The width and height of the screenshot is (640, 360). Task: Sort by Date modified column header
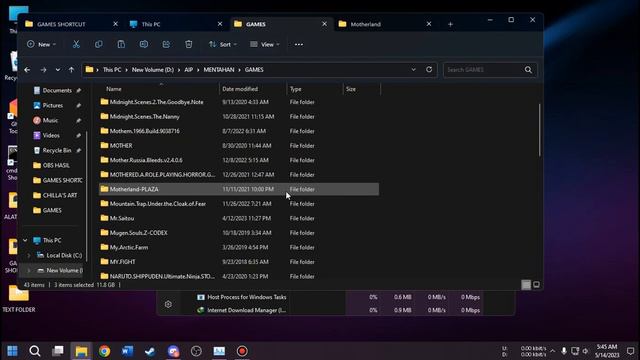240,89
